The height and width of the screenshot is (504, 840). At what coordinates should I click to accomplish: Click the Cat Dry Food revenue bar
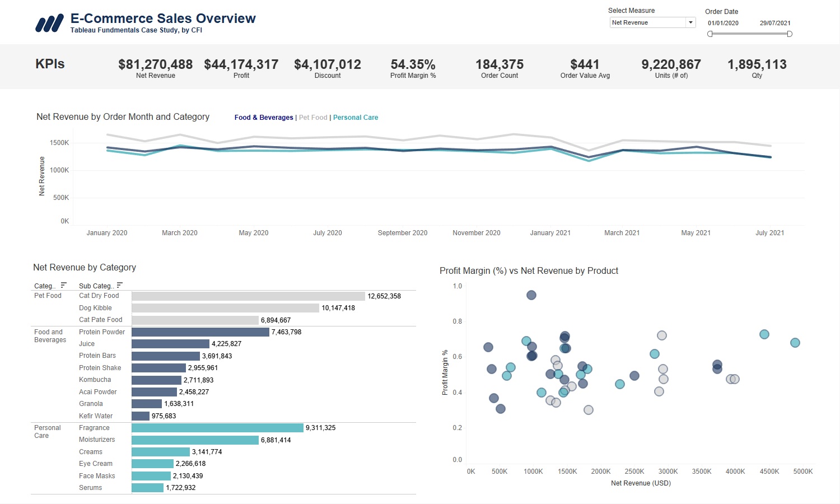pyautogui.click(x=248, y=296)
